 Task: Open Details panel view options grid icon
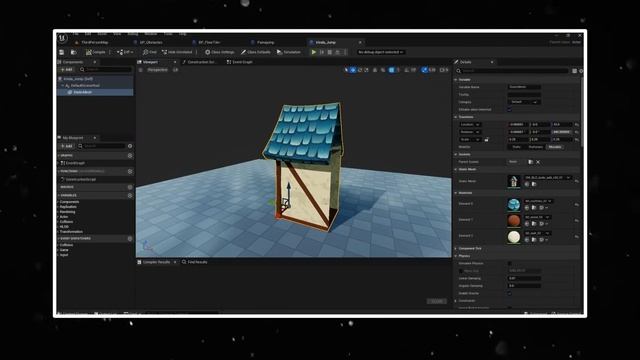click(x=574, y=71)
